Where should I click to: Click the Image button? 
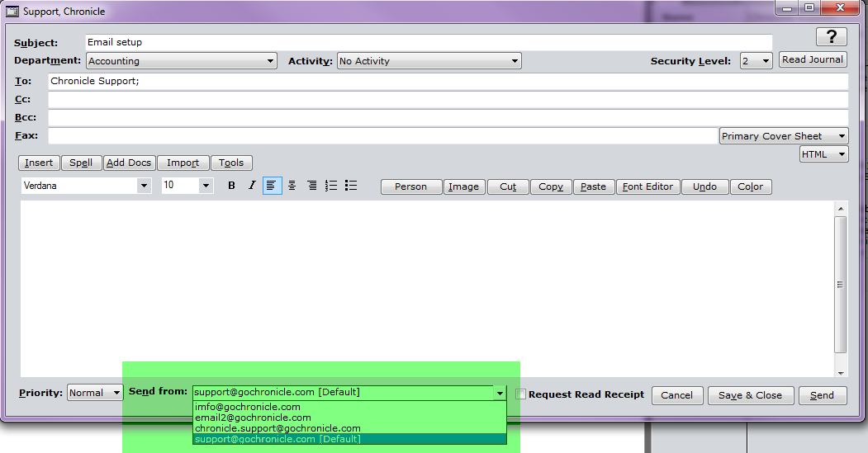point(464,187)
